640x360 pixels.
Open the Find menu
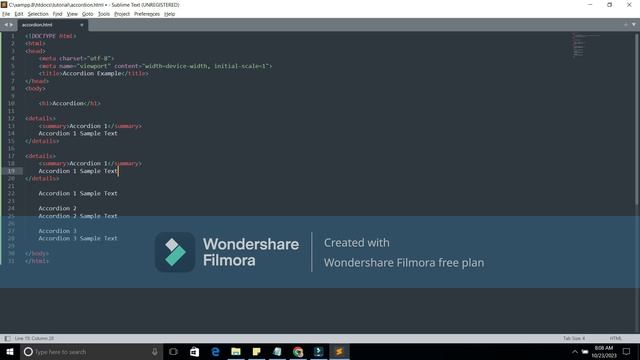coord(57,14)
